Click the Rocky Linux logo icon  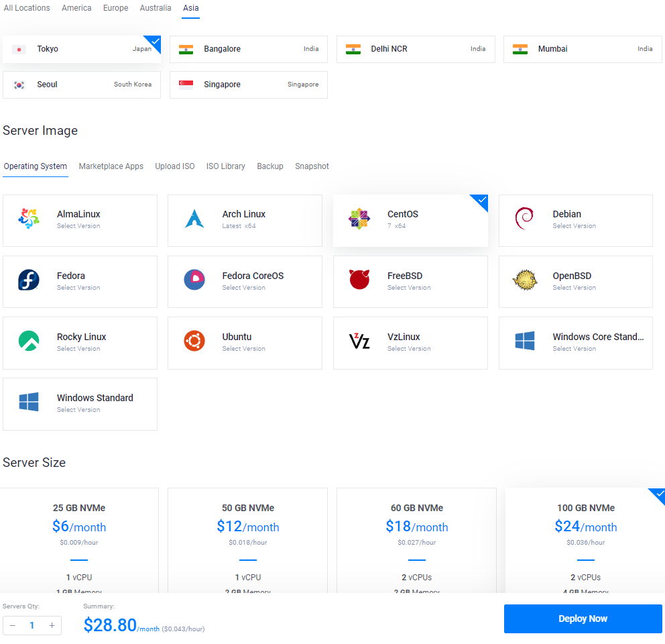[x=29, y=341]
